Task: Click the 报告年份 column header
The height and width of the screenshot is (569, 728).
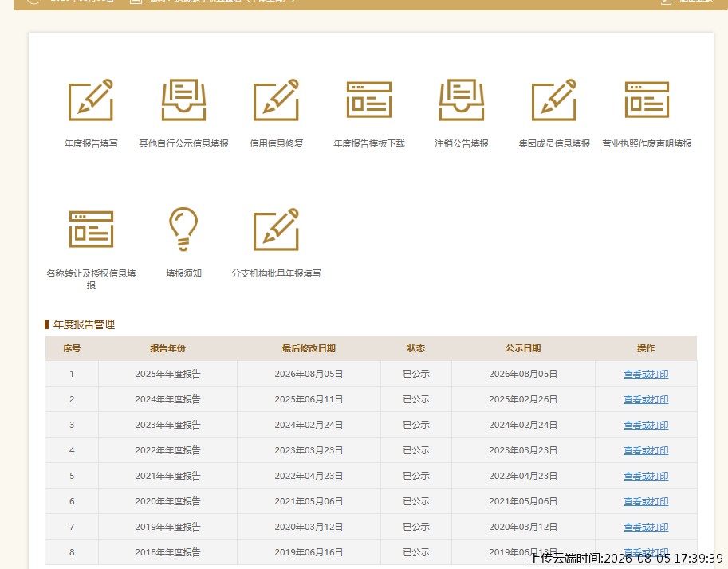Action: (x=167, y=348)
